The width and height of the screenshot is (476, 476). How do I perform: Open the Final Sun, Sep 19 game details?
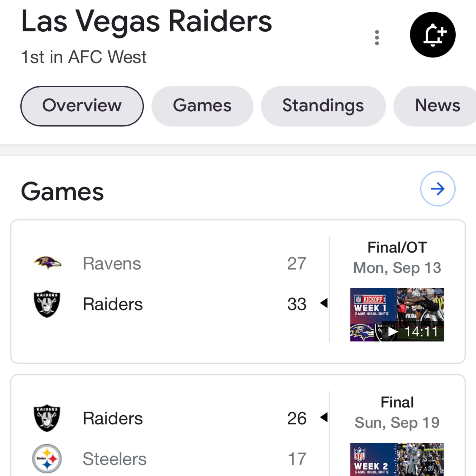click(397, 412)
